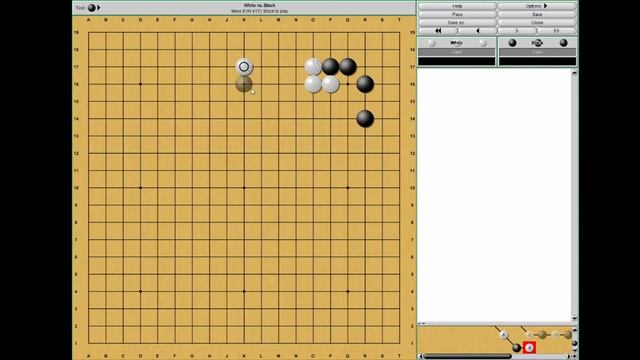
Task: Click the white stone icon left of White label
Action: [x=431, y=43]
